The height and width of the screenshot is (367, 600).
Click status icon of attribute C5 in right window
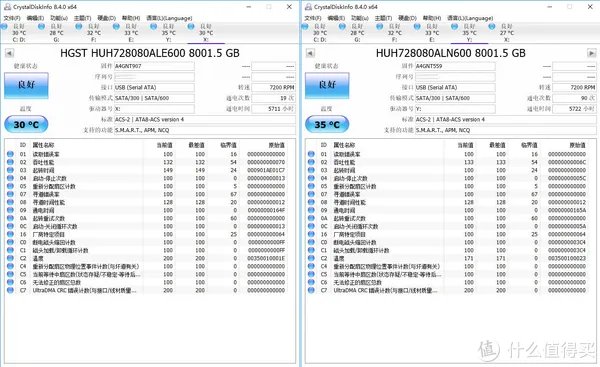tap(311, 274)
